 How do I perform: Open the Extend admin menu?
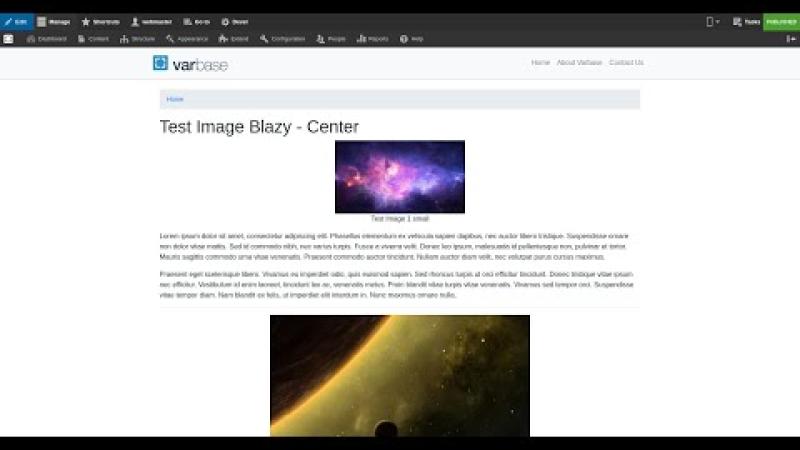coord(233,39)
